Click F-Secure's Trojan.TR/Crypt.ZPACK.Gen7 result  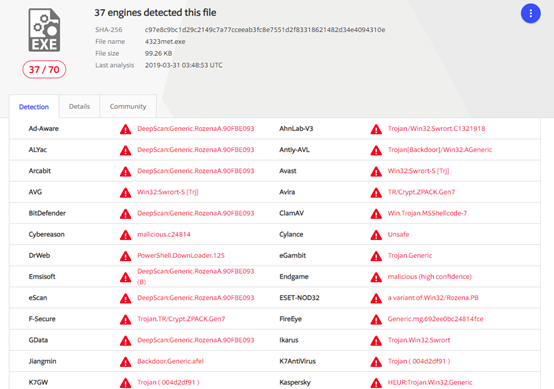[x=181, y=319]
